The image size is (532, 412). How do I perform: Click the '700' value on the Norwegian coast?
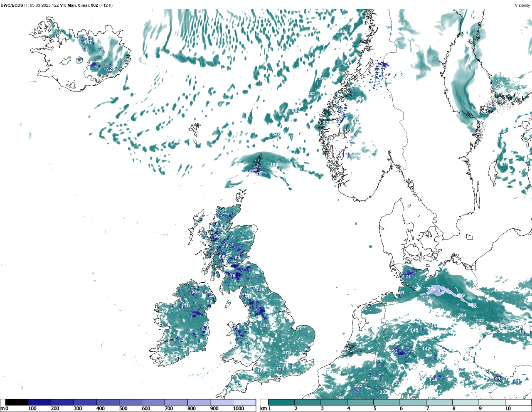click(x=342, y=73)
